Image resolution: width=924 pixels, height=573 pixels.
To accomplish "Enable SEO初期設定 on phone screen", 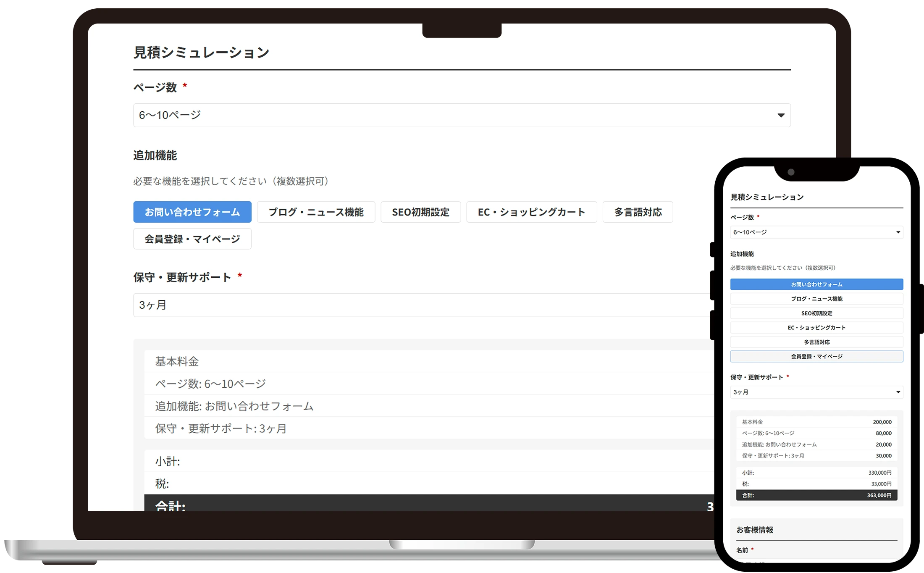I will click(x=816, y=313).
